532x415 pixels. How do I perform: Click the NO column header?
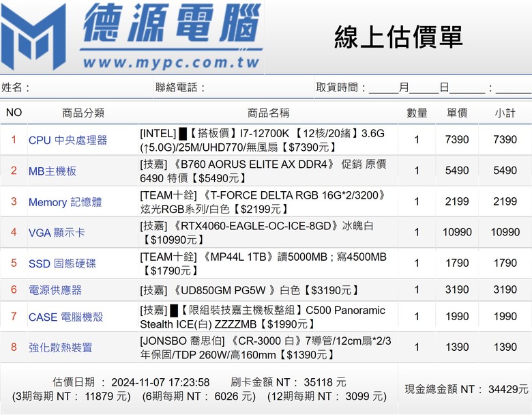coord(14,113)
